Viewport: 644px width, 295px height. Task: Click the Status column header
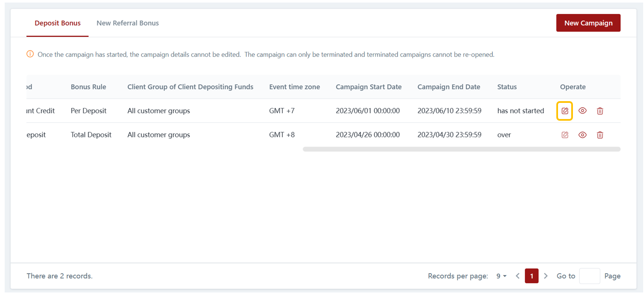point(507,87)
